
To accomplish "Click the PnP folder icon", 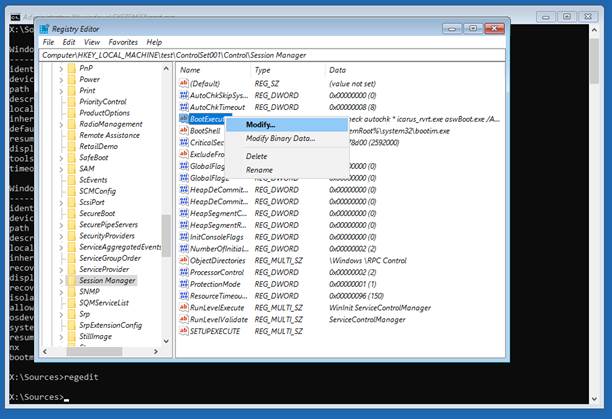I will [x=72, y=68].
